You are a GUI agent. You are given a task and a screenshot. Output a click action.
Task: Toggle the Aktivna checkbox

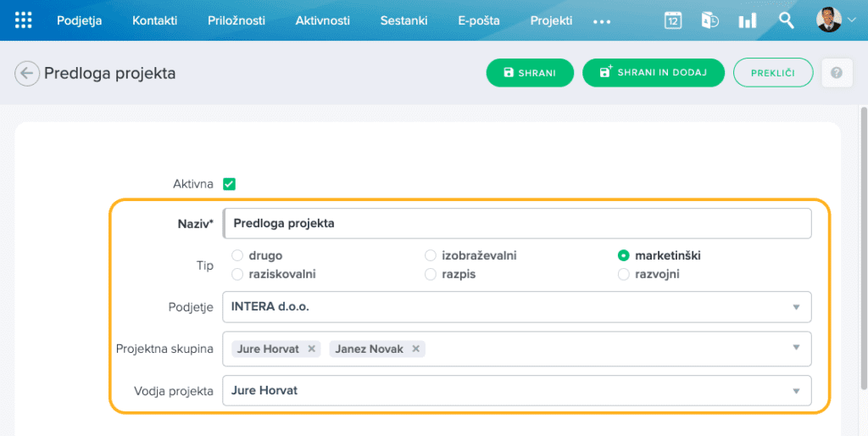(229, 184)
